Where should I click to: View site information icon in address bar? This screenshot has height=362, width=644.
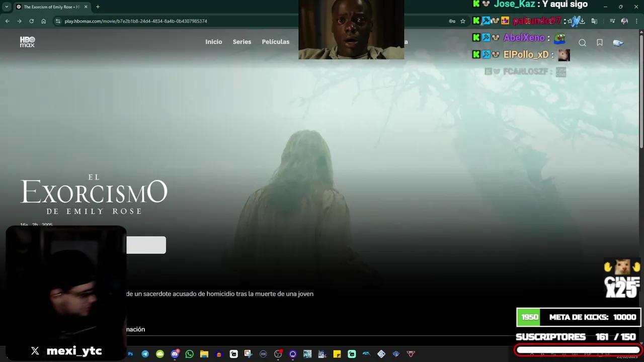58,21
